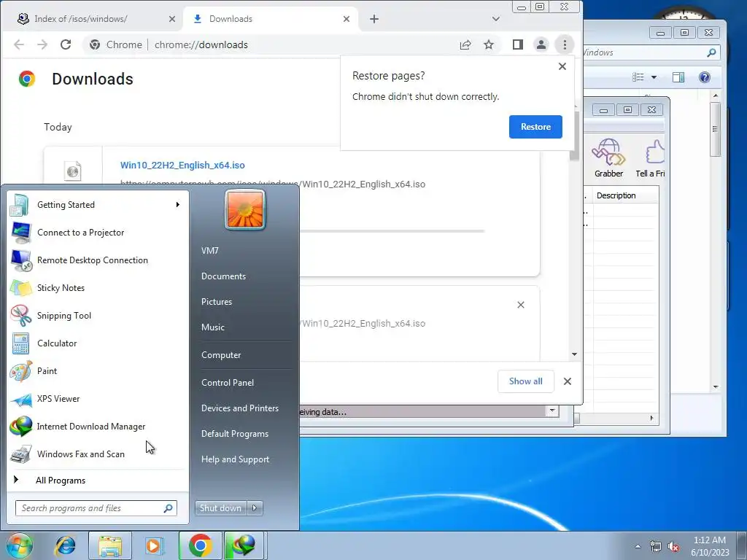Change view options in Explorer window
747x560 pixels.
click(x=638, y=77)
